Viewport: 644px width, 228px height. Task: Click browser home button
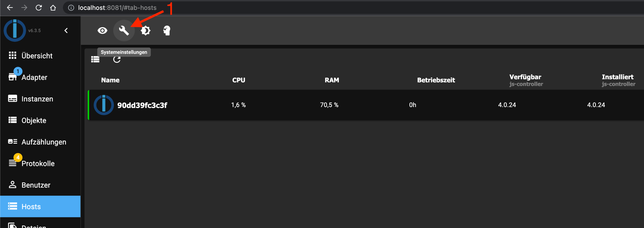[53, 8]
